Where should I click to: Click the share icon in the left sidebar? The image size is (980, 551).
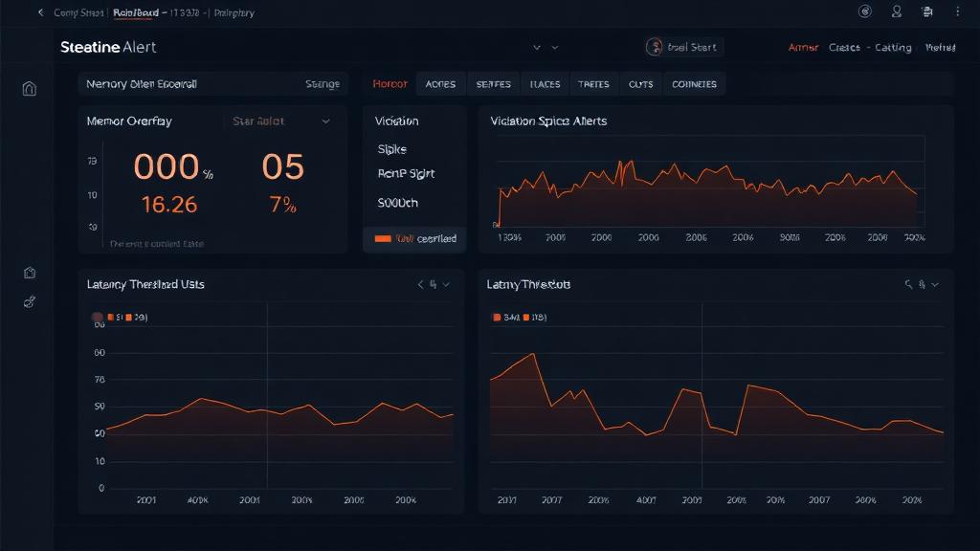[x=29, y=301]
